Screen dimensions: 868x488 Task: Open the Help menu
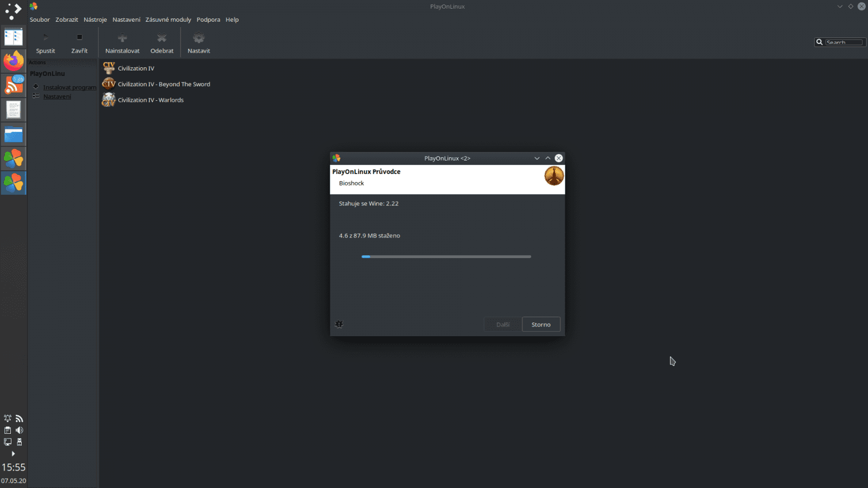(232, 20)
